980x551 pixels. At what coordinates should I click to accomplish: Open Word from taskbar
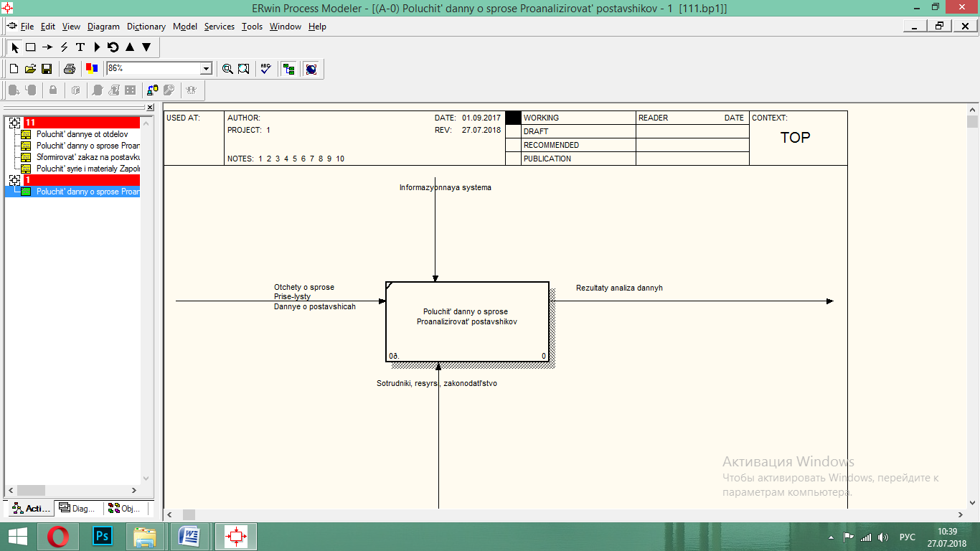(x=190, y=537)
